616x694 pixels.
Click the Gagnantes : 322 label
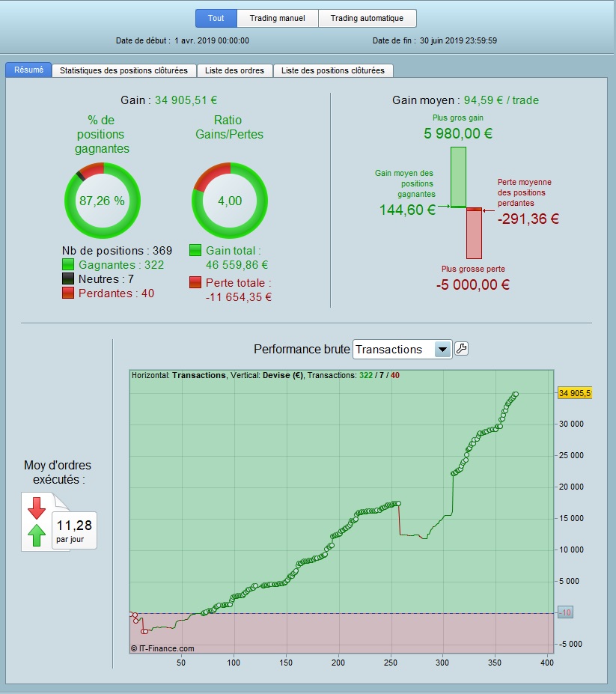point(121,265)
